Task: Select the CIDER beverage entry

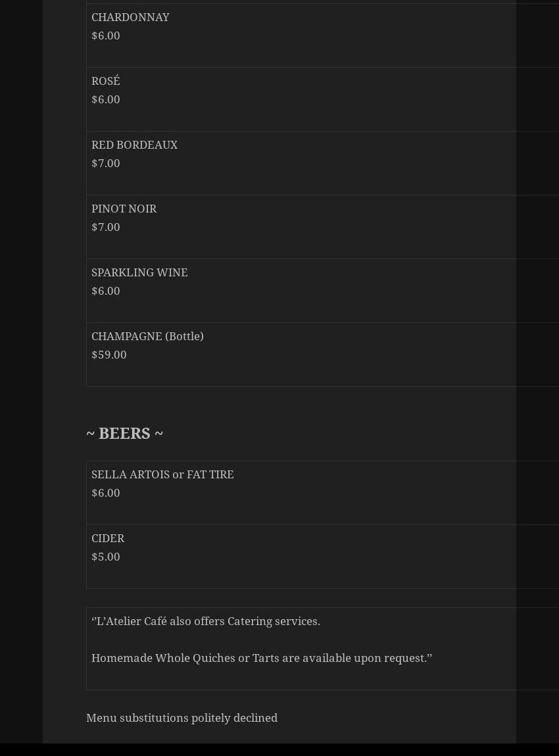Action: point(108,539)
